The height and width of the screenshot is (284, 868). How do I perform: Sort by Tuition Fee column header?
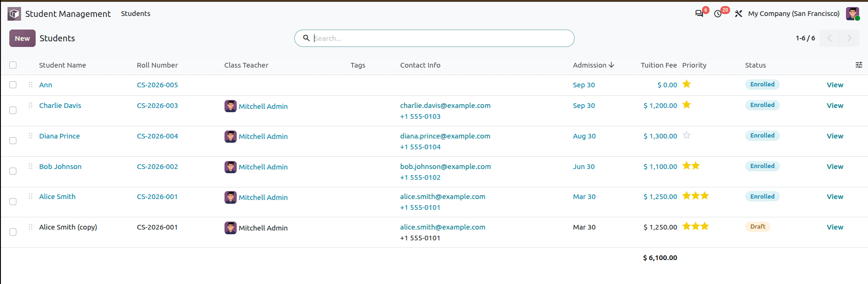[658, 65]
